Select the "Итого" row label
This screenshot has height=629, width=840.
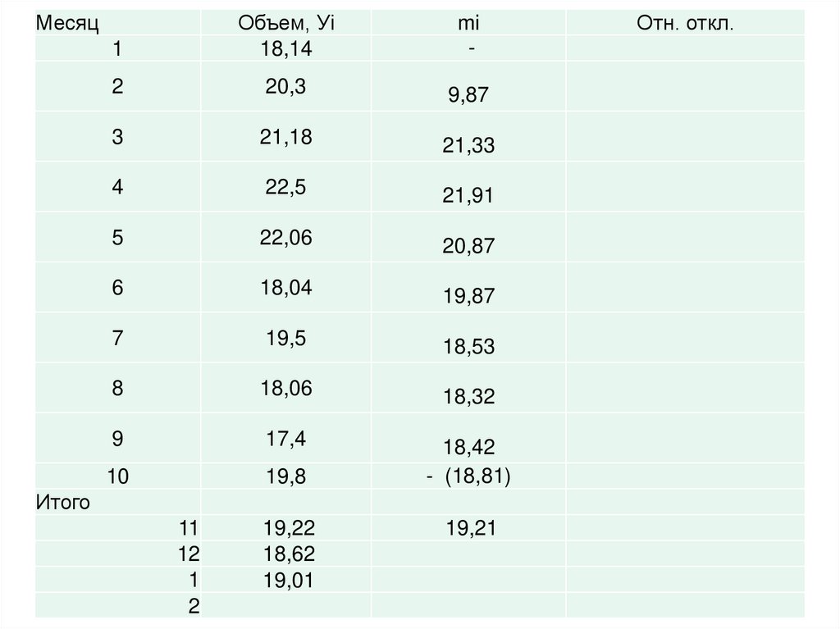point(62,502)
